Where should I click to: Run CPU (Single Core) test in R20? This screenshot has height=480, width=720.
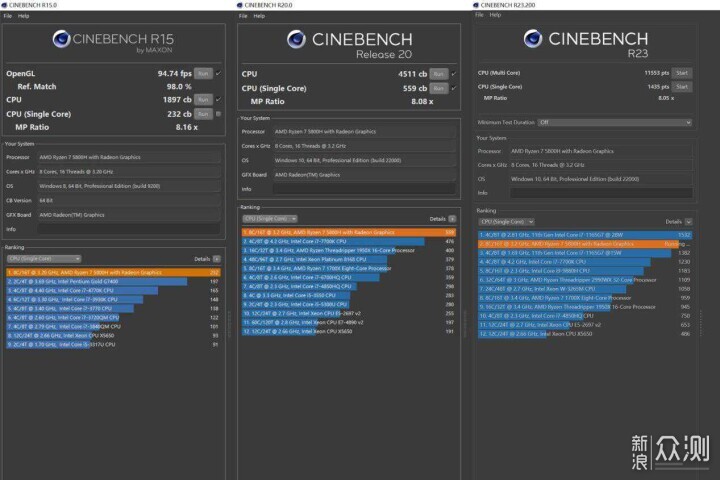(439, 88)
